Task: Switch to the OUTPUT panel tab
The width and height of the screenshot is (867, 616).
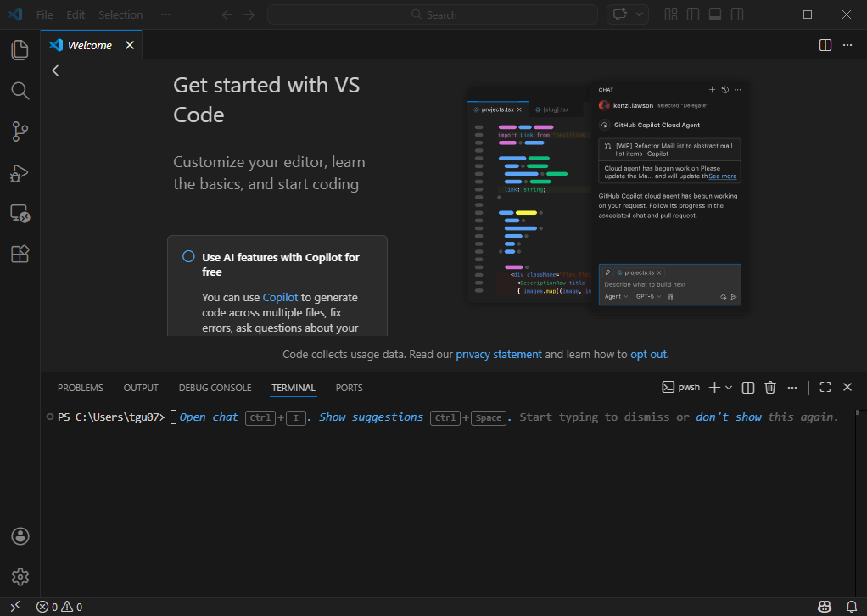Action: coord(141,388)
